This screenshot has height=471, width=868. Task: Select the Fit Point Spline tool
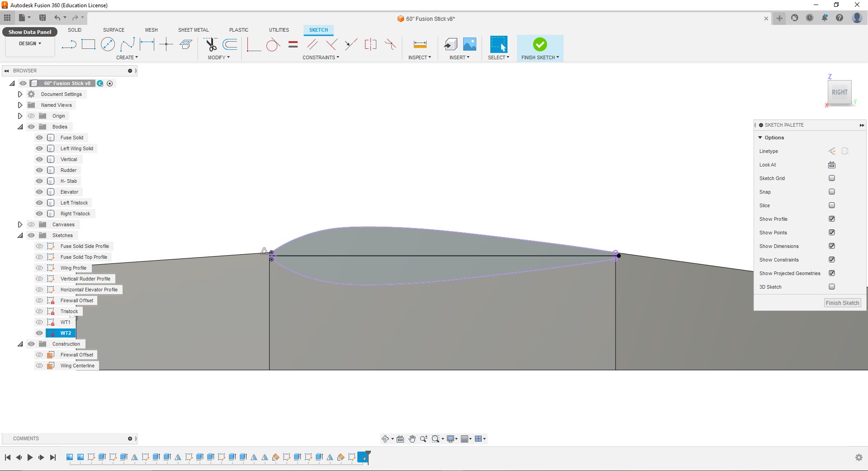[x=128, y=44]
